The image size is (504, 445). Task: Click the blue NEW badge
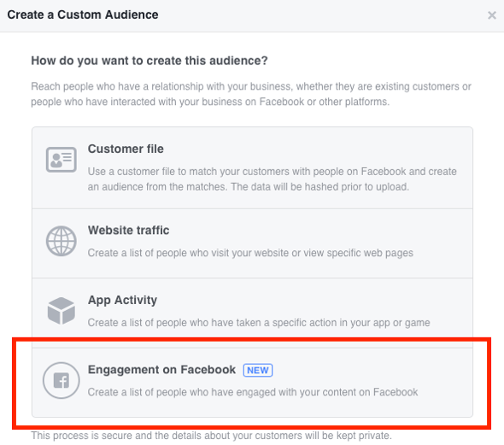(258, 370)
